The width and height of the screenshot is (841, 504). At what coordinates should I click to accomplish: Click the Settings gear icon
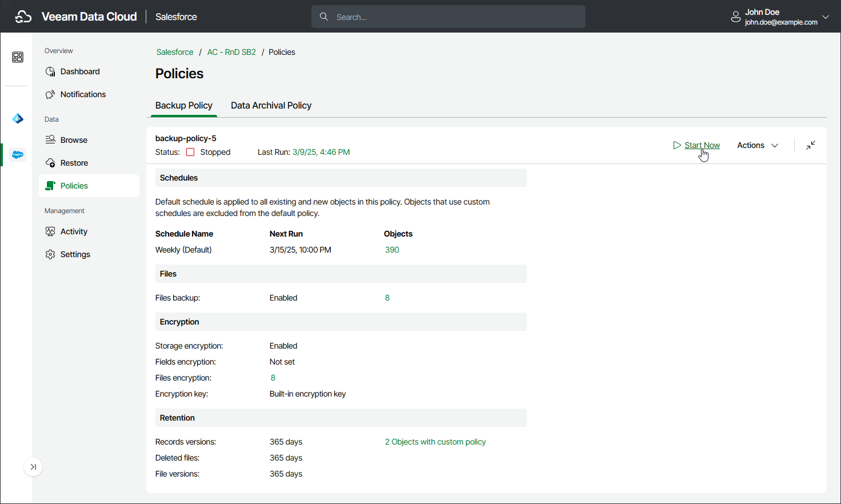(x=50, y=254)
